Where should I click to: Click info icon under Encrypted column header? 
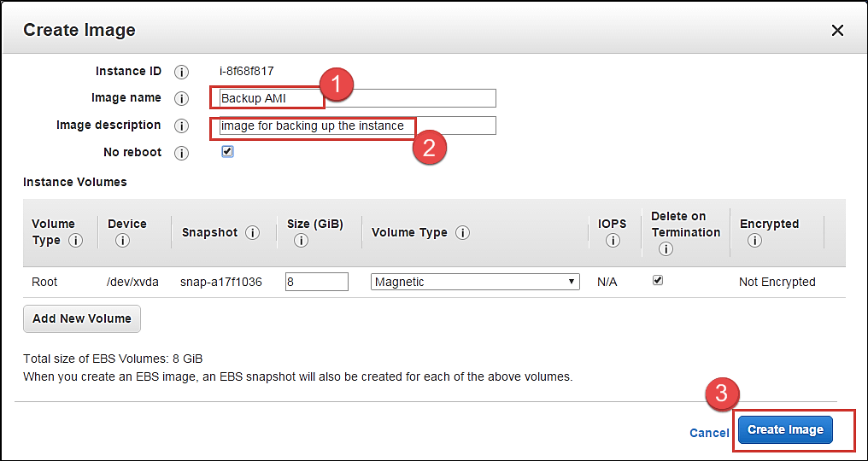tap(754, 242)
